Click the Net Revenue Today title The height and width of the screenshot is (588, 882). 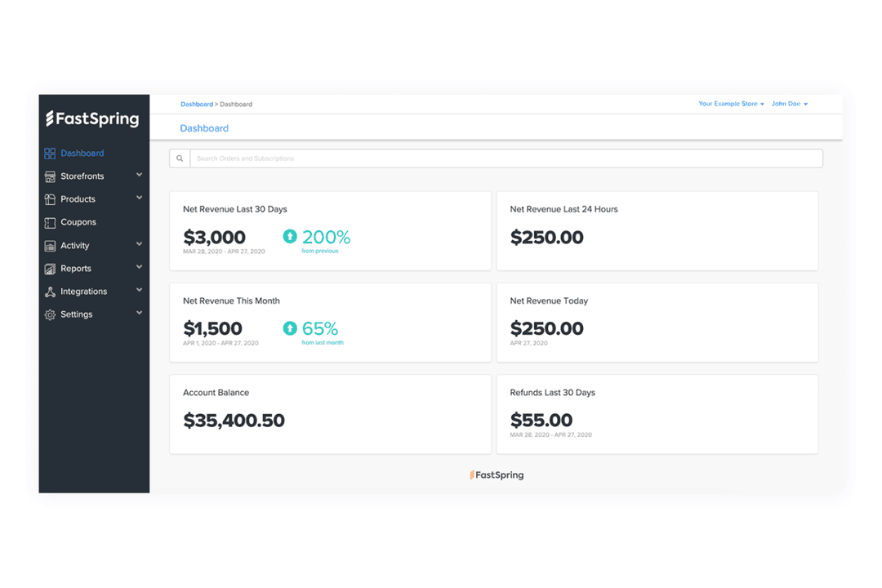click(x=549, y=301)
